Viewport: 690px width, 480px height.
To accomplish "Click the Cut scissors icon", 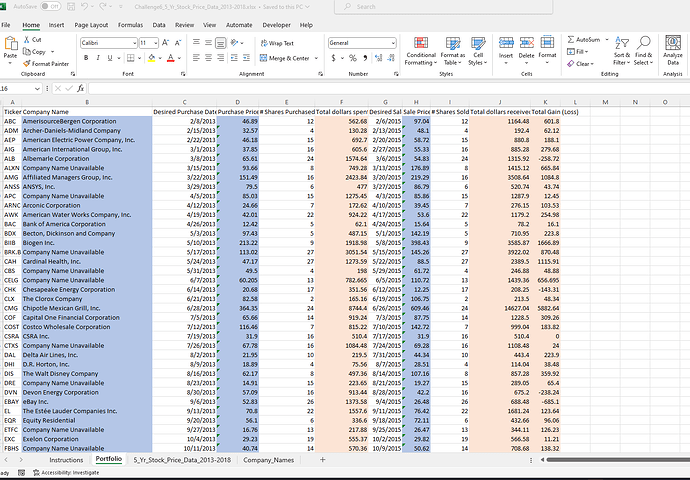I will 27,40.
